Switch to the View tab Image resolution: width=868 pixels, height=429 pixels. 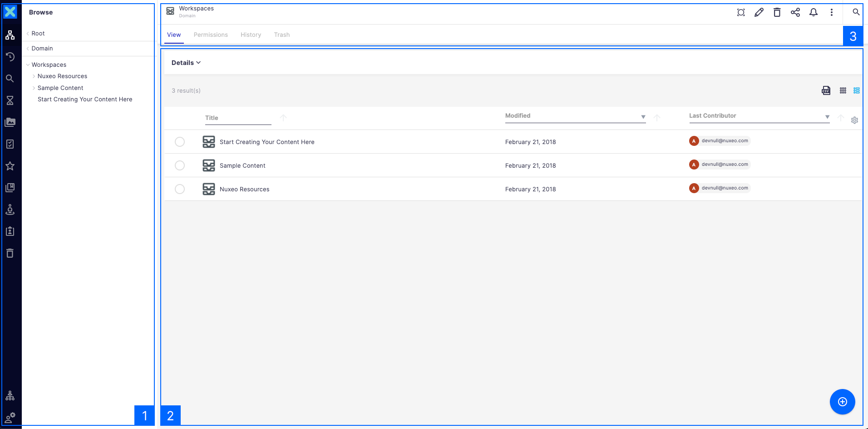click(x=174, y=35)
